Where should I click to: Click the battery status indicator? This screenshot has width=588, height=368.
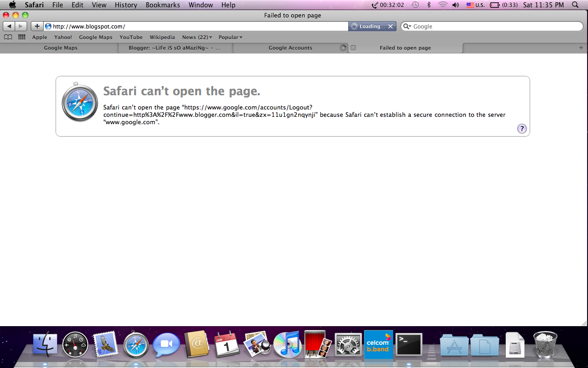click(503, 5)
